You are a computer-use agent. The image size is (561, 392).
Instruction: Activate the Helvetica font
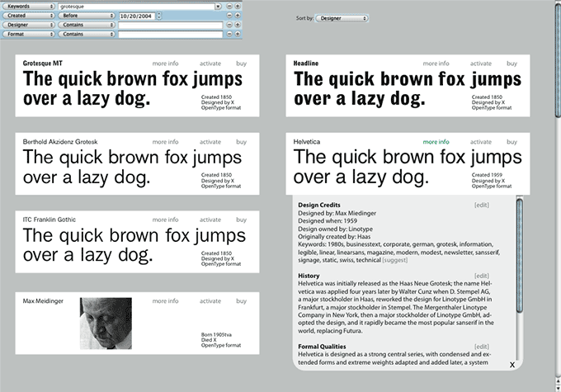(x=480, y=142)
